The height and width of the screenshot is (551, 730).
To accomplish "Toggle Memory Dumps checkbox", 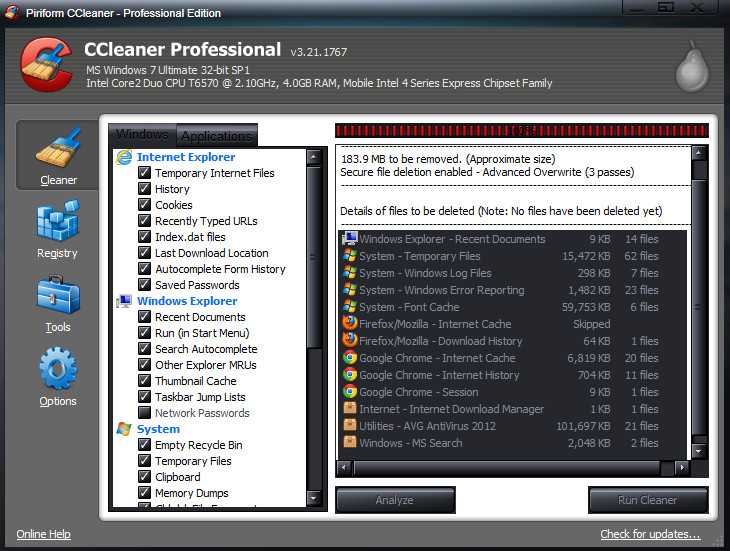I will pos(144,492).
